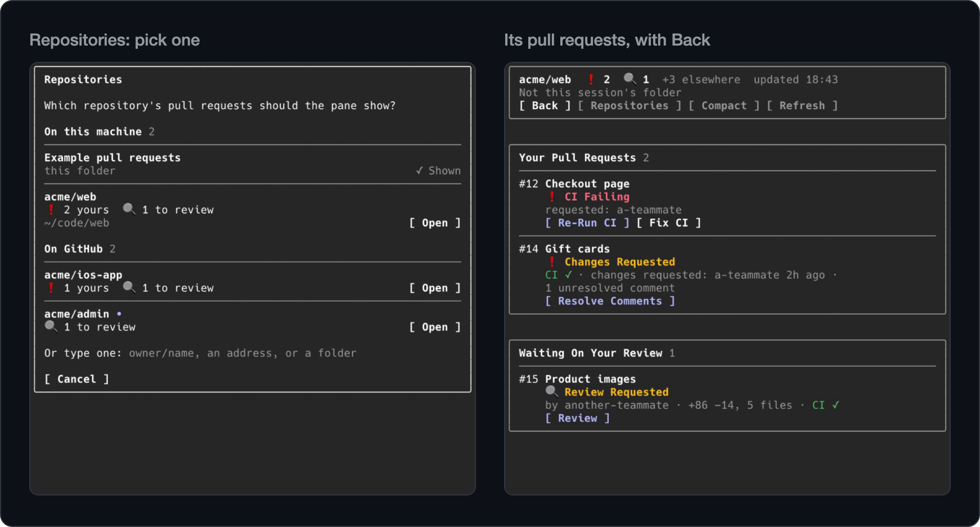The height and width of the screenshot is (527, 980).
Task: Click the acme/admin repository name
Action: (x=77, y=314)
